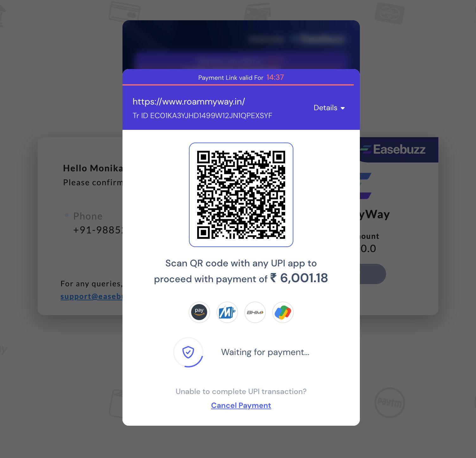
Task: Select the MobiKwik app icon
Action: point(227,312)
